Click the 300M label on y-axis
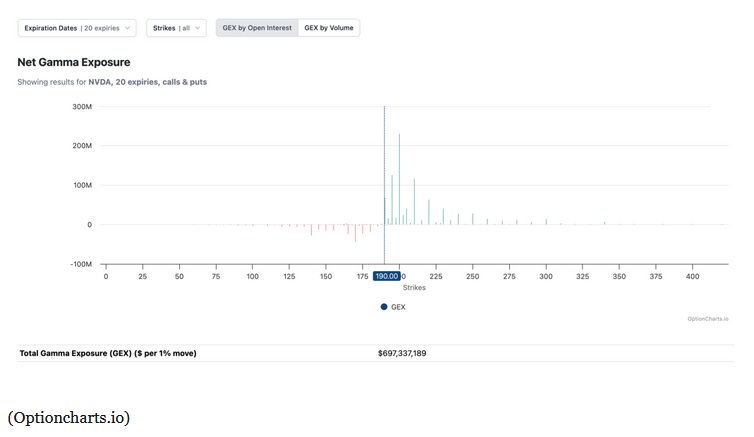Image resolution: width=754 pixels, height=437 pixels. pos(82,106)
